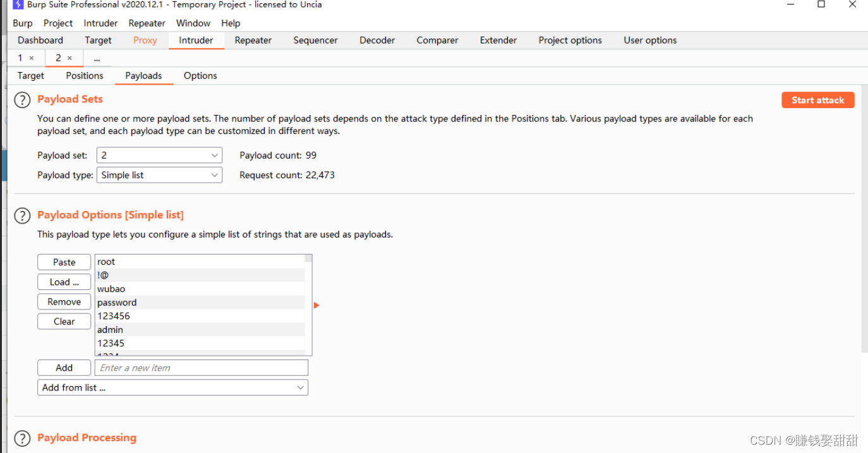Image resolution: width=868 pixels, height=453 pixels.
Task: Select the admin payload entry
Action: pos(200,330)
